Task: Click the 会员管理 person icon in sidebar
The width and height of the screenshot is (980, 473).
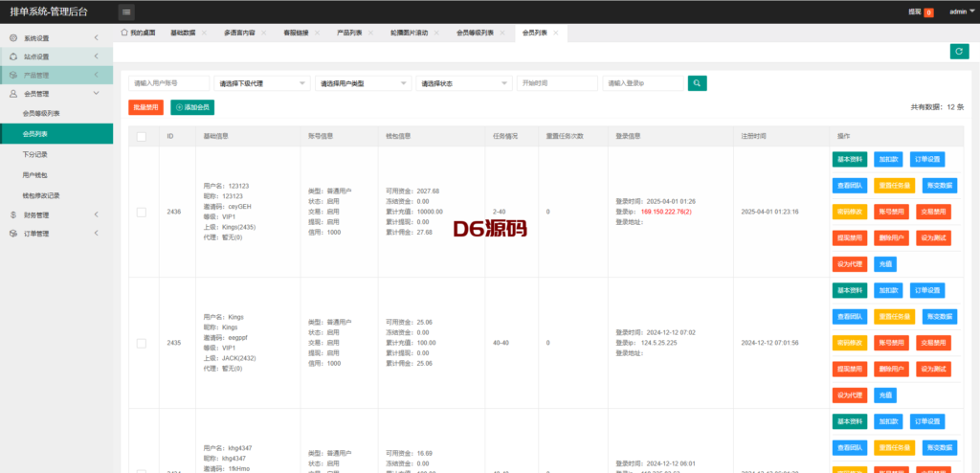Action: [13, 94]
